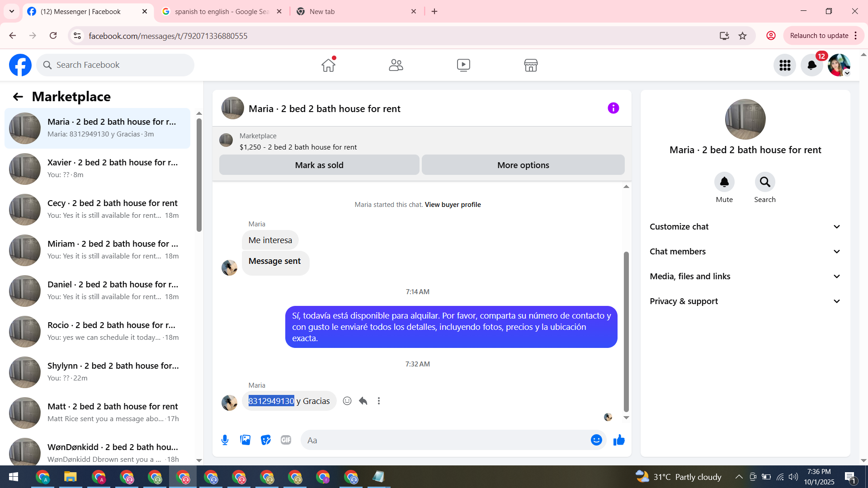Choose a GIF
Screen dimensions: 868x488
286,440
